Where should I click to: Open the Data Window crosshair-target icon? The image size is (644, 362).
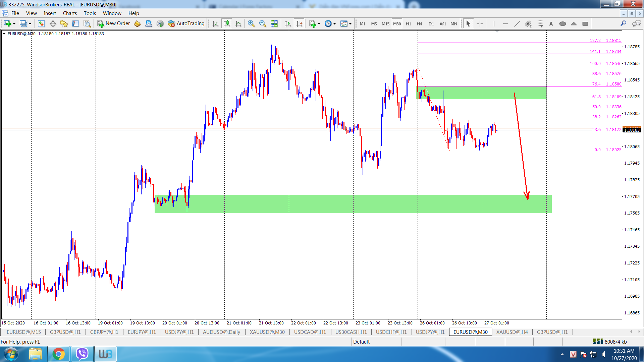coord(53,23)
